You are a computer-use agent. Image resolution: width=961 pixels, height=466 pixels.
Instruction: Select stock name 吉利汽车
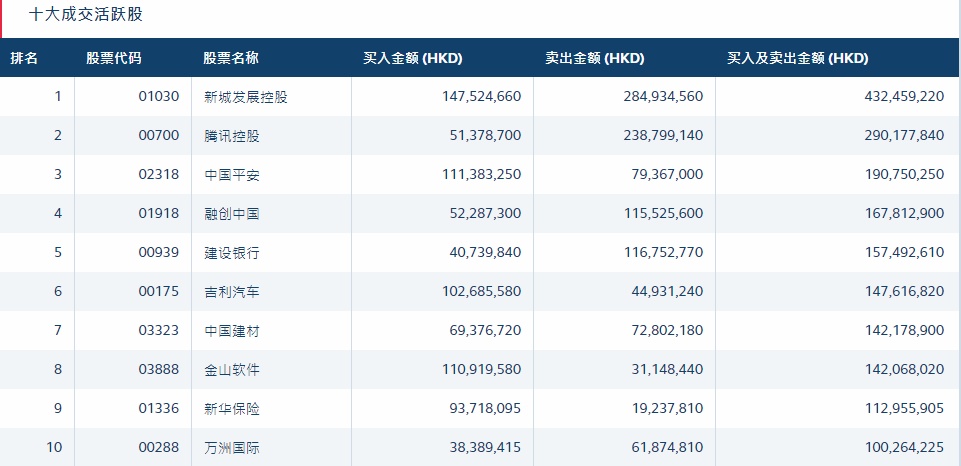click(232, 292)
